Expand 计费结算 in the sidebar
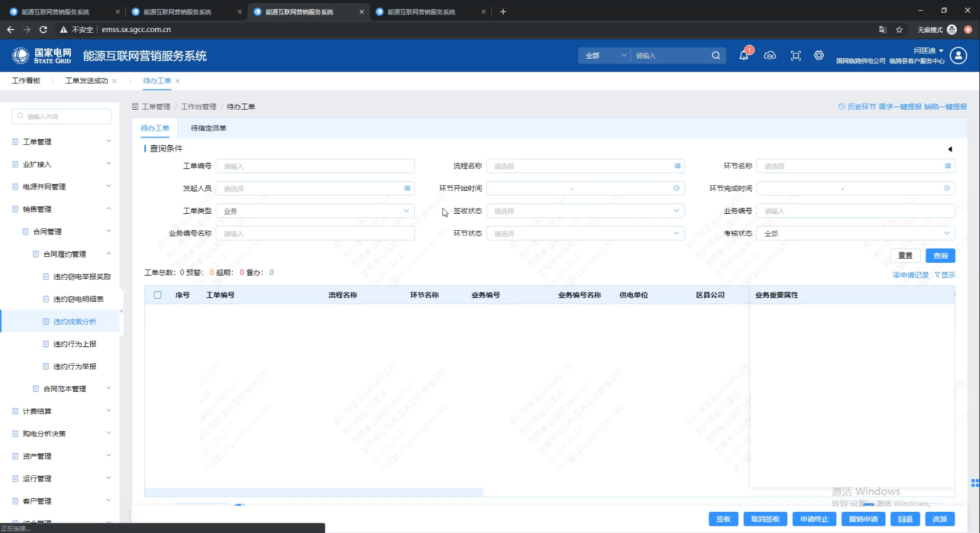 [x=61, y=411]
